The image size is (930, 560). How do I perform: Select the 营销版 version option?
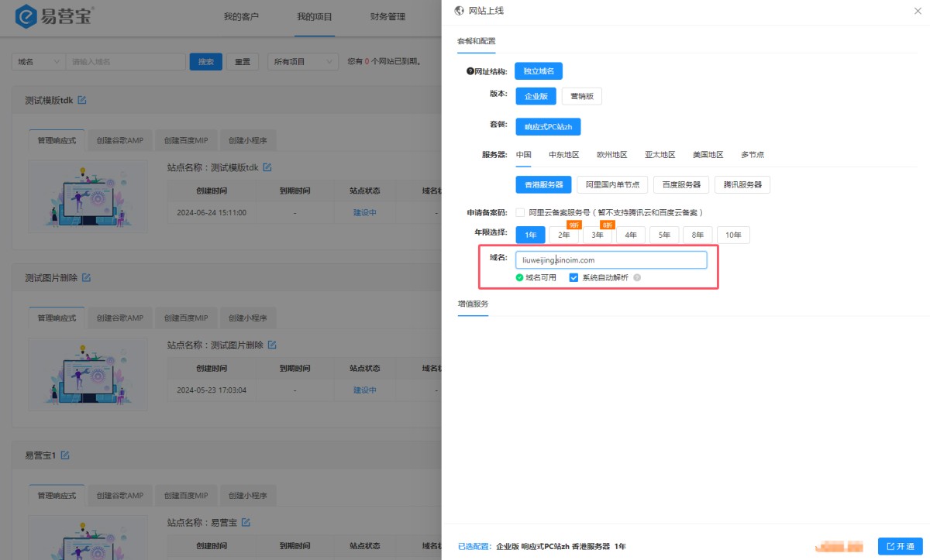point(581,96)
